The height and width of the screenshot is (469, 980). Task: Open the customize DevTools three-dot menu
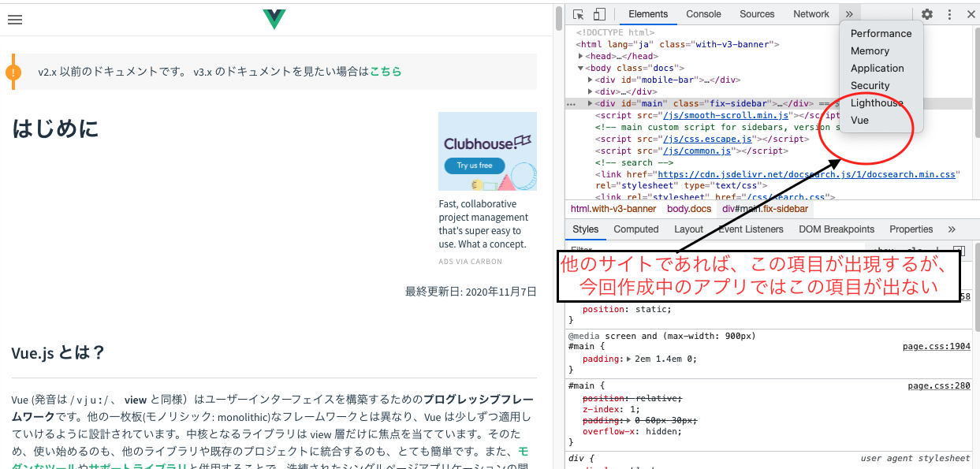tap(948, 13)
